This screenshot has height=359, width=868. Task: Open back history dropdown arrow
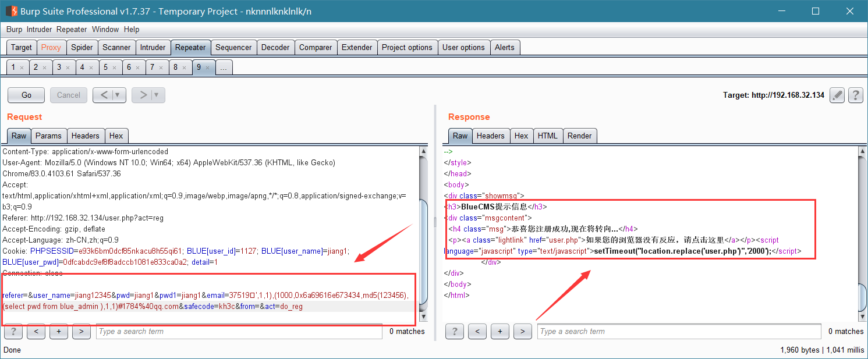(x=119, y=95)
